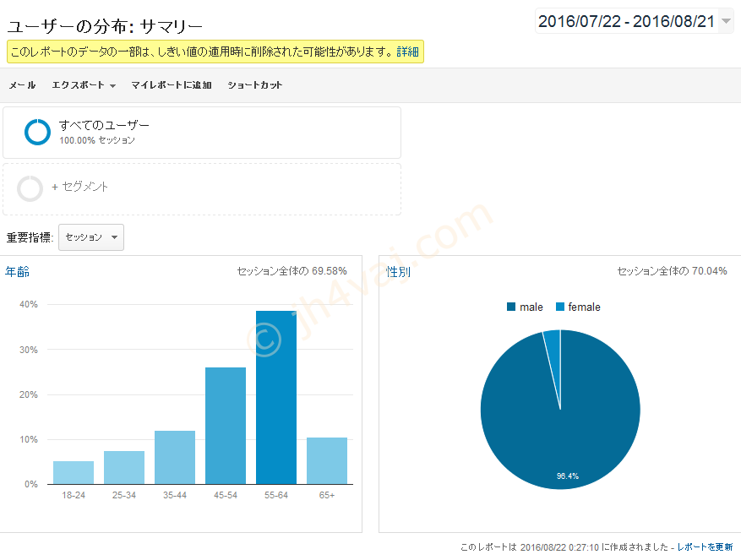Click the male legend color swatch

pyautogui.click(x=511, y=307)
